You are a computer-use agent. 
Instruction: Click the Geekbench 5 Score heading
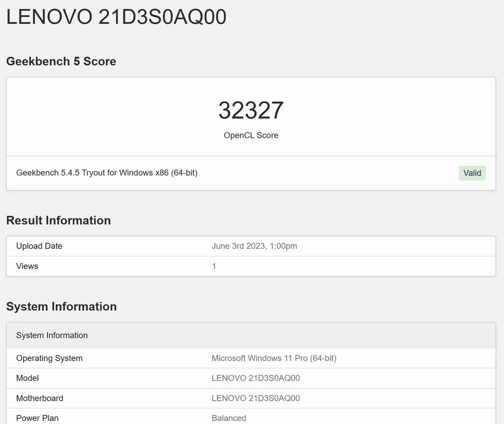pos(61,61)
